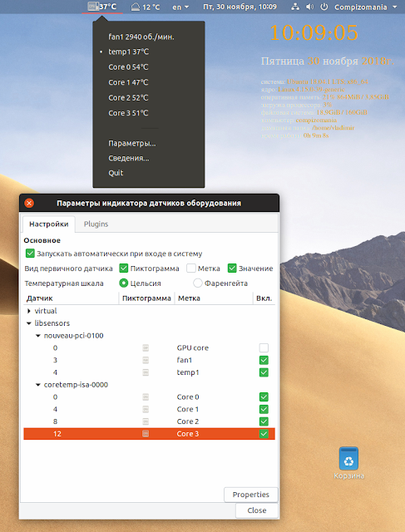The height and width of the screenshot is (532, 405).
Task: Select the temp1 label in sensor tree
Action: point(188,372)
